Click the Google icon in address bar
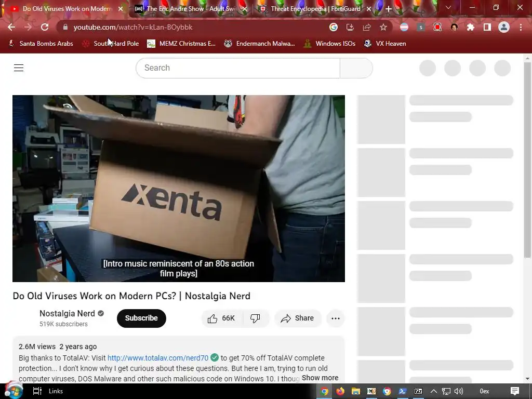The image size is (532, 399). (x=334, y=27)
